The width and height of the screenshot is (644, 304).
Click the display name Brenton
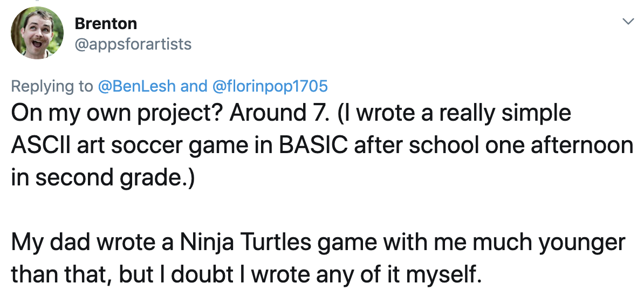pos(106,24)
